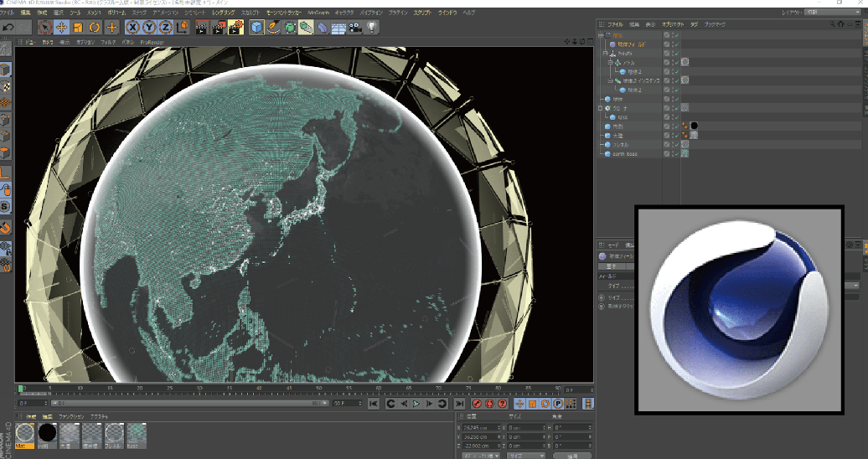Select the Scale tool in top toolbar

(x=78, y=27)
